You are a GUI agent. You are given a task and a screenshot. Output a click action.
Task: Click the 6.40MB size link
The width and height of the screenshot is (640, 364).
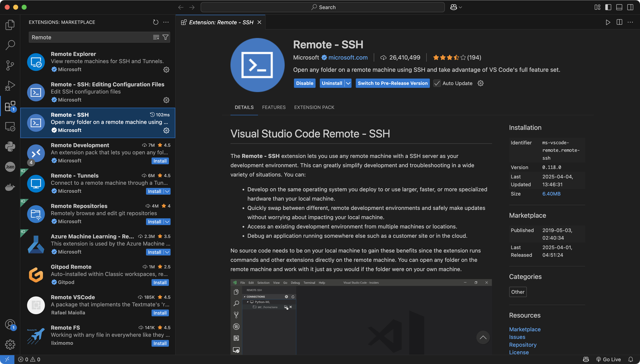[x=551, y=194]
